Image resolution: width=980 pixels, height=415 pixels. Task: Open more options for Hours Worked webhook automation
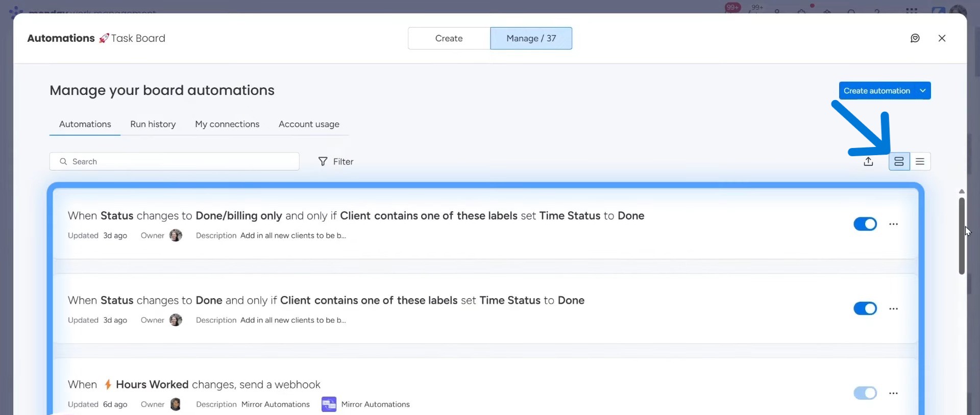click(x=893, y=393)
